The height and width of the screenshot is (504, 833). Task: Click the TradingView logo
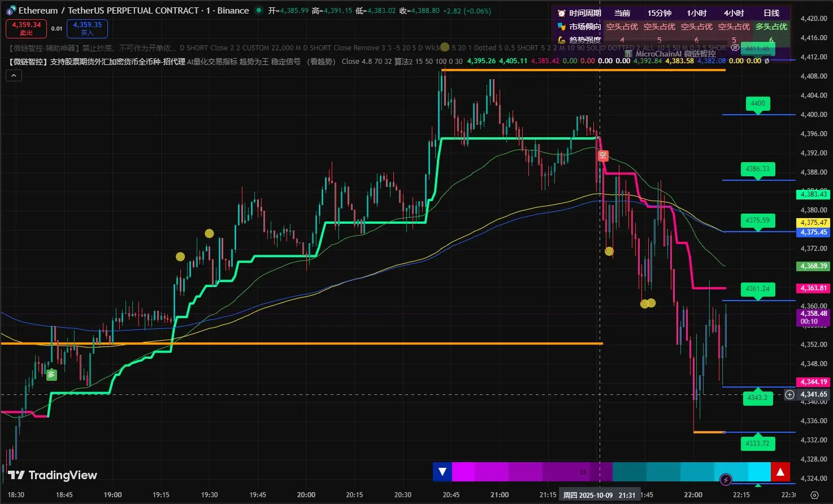coord(53,475)
